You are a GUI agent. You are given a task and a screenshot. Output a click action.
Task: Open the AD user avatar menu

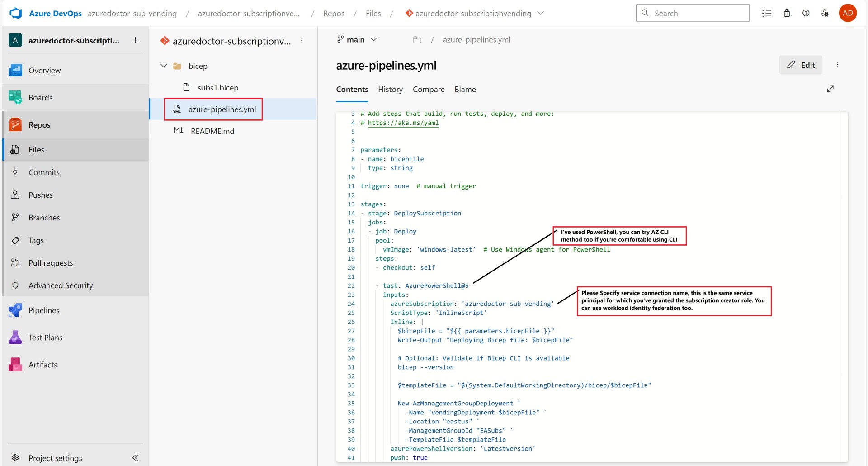(848, 13)
